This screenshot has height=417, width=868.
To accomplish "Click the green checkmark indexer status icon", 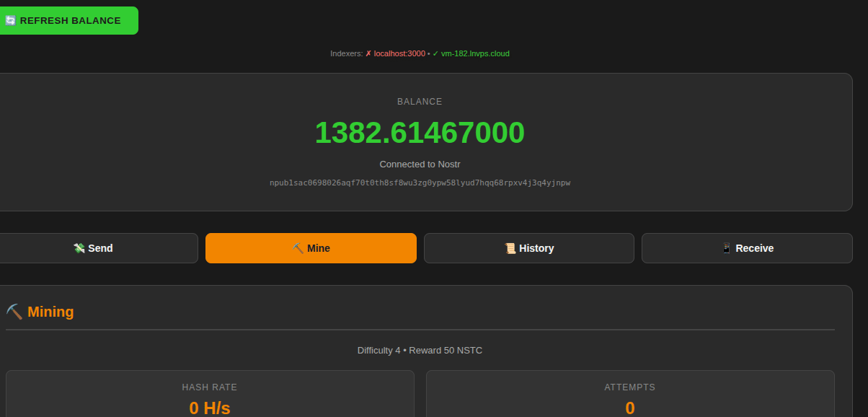I will click(x=435, y=54).
